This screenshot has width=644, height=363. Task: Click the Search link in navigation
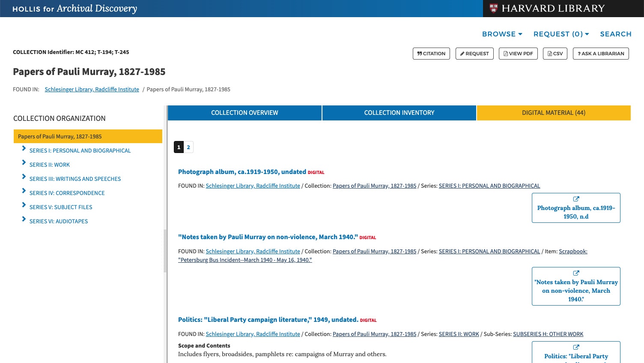(x=615, y=34)
